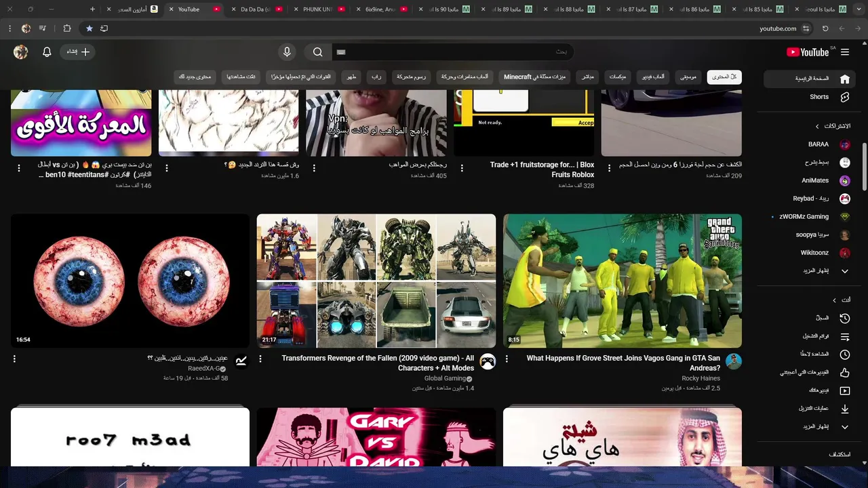868x488 pixels.
Task: Reload the page with browser refresh icon
Action: (825, 28)
